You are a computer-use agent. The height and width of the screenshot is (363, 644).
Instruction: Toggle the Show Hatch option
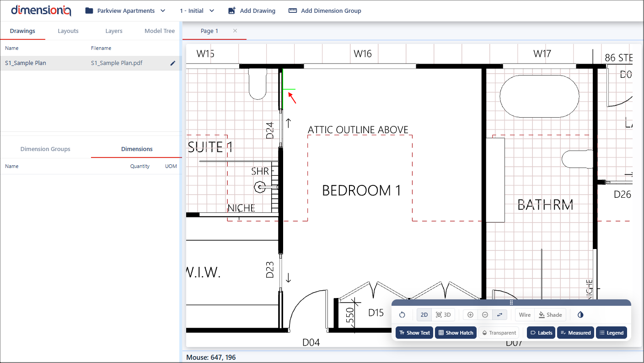(x=456, y=333)
